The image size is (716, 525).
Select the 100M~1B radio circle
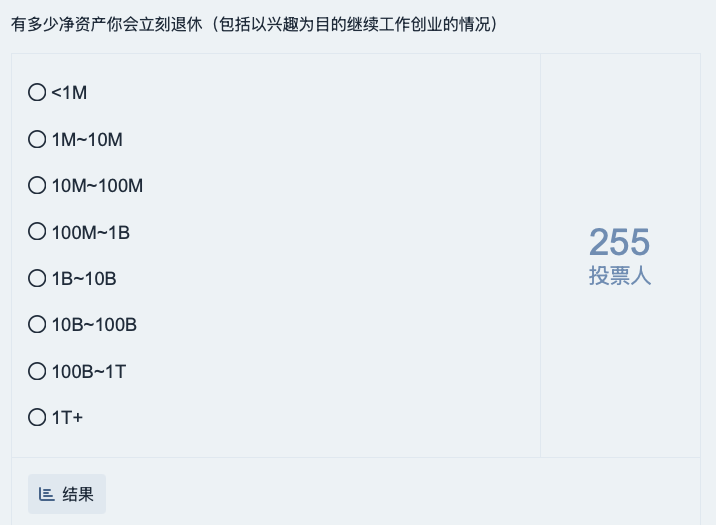[37, 231]
